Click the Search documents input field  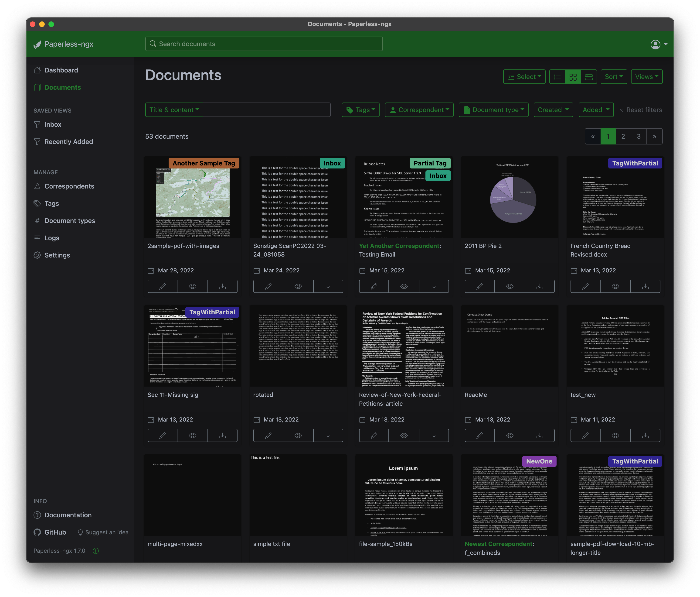[264, 44]
